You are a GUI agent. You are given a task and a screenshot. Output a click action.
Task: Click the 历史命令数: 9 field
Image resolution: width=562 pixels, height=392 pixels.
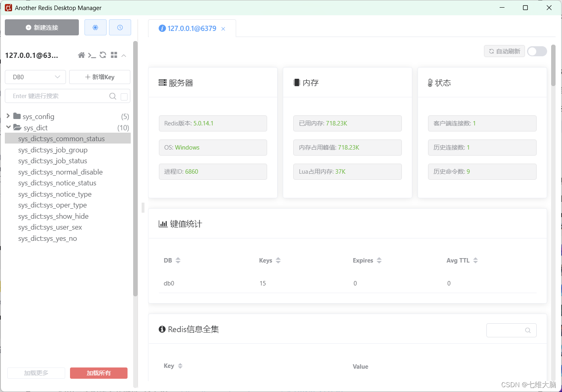[482, 172]
